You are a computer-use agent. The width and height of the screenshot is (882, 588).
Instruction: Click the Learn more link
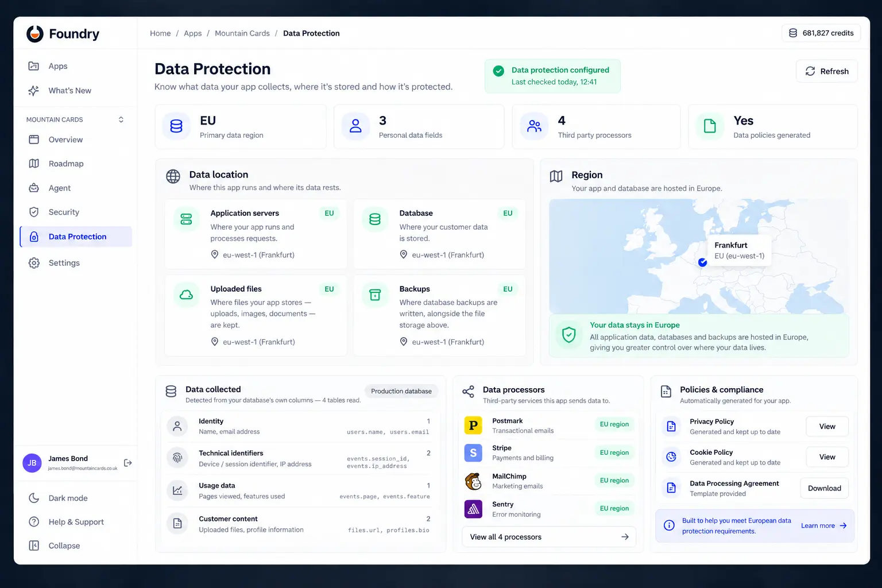coord(823,525)
